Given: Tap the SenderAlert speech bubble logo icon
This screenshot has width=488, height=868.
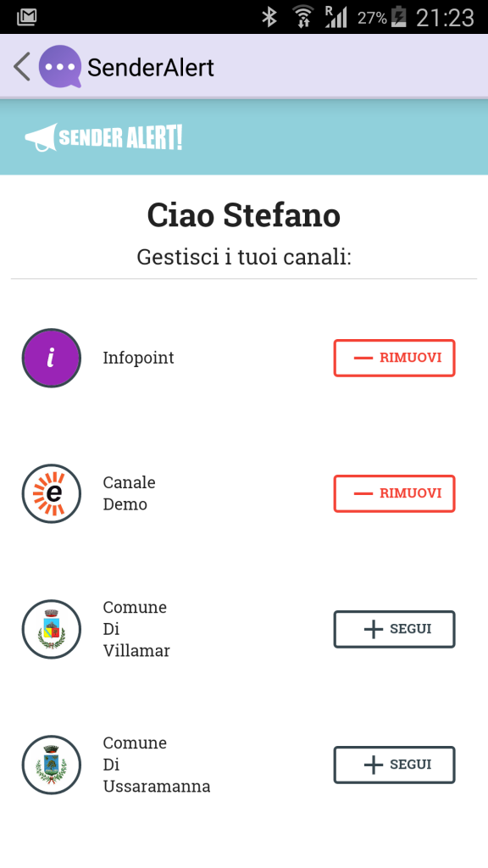Looking at the screenshot, I should click(58, 65).
